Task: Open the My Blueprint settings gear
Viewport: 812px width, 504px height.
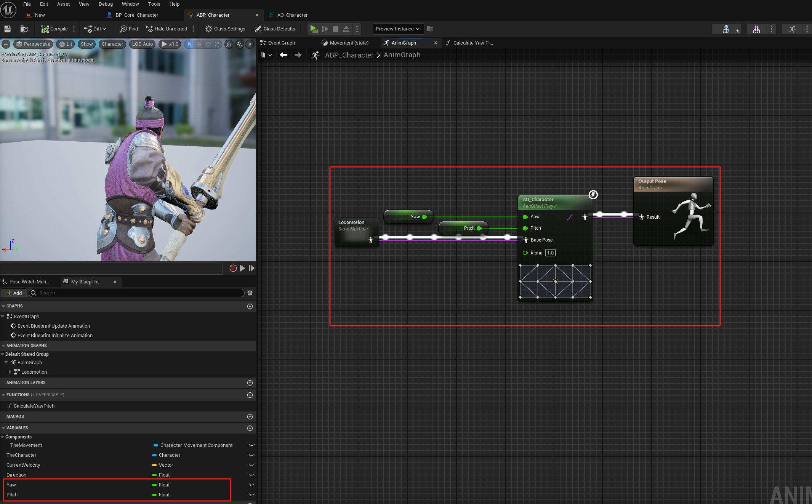Action: 250,293
